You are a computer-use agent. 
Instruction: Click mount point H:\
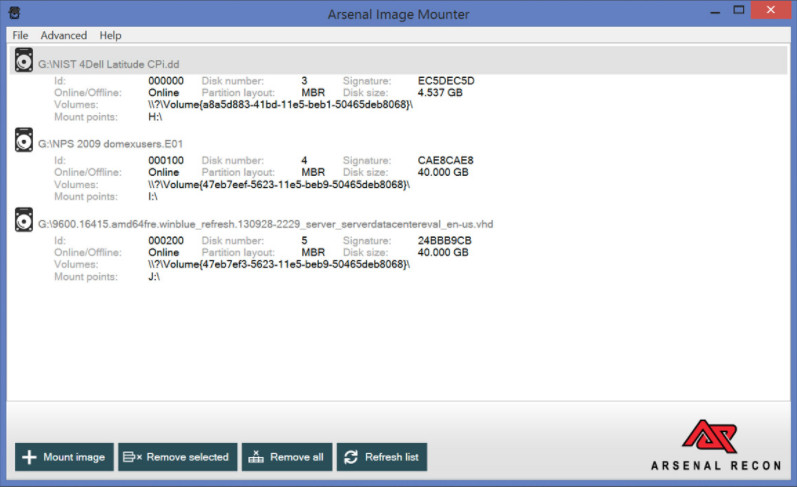155,117
